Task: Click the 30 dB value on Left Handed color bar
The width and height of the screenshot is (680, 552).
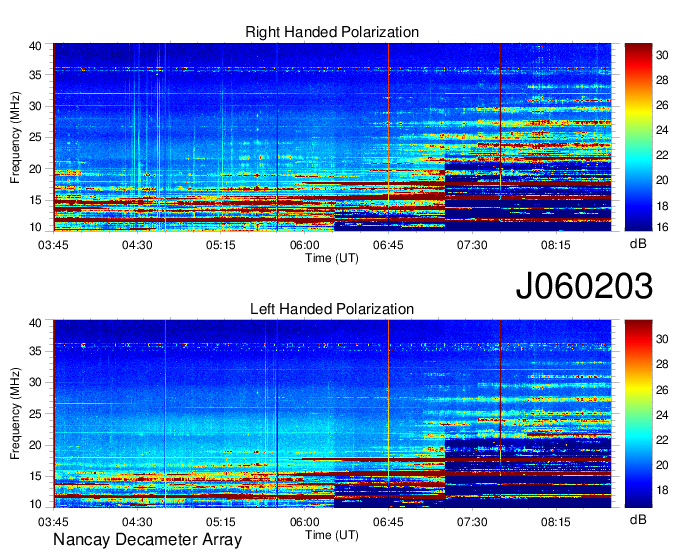Action: (x=662, y=340)
